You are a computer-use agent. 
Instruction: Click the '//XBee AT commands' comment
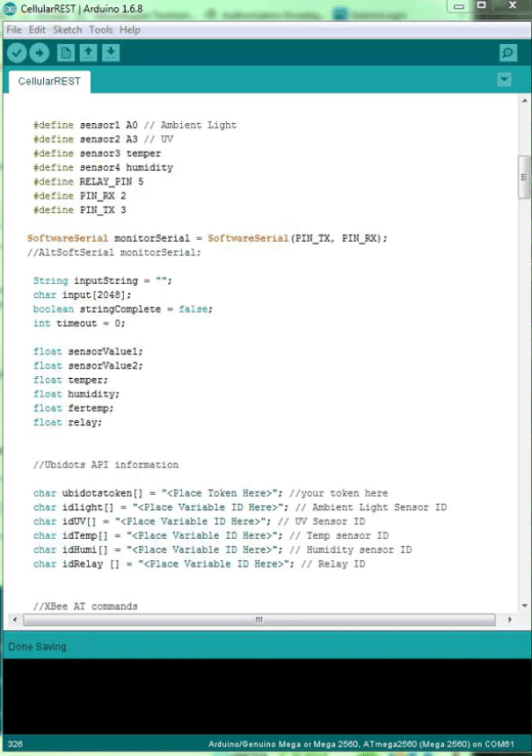(x=85, y=606)
